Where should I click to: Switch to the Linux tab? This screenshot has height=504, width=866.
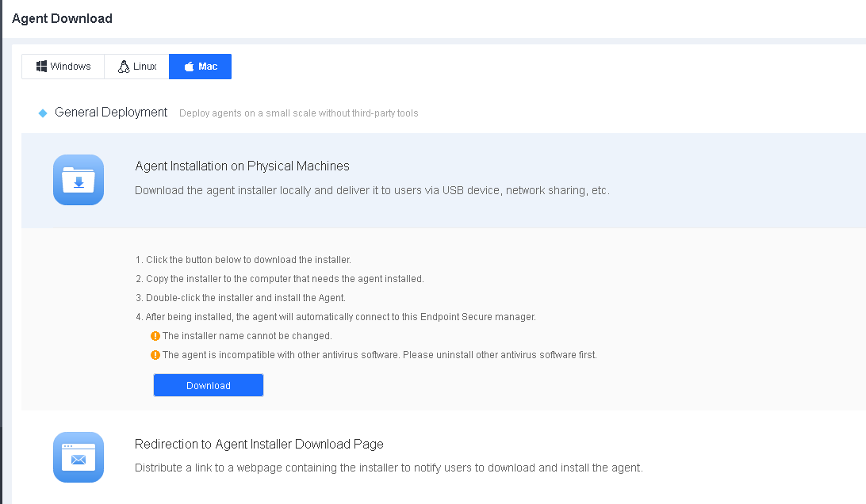pyautogui.click(x=136, y=67)
